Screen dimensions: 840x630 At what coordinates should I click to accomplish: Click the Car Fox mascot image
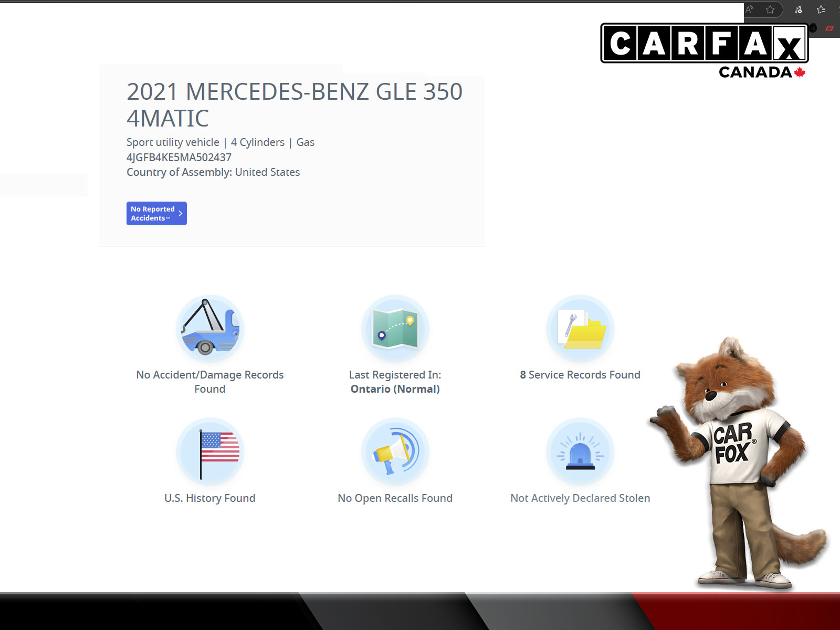(739, 462)
